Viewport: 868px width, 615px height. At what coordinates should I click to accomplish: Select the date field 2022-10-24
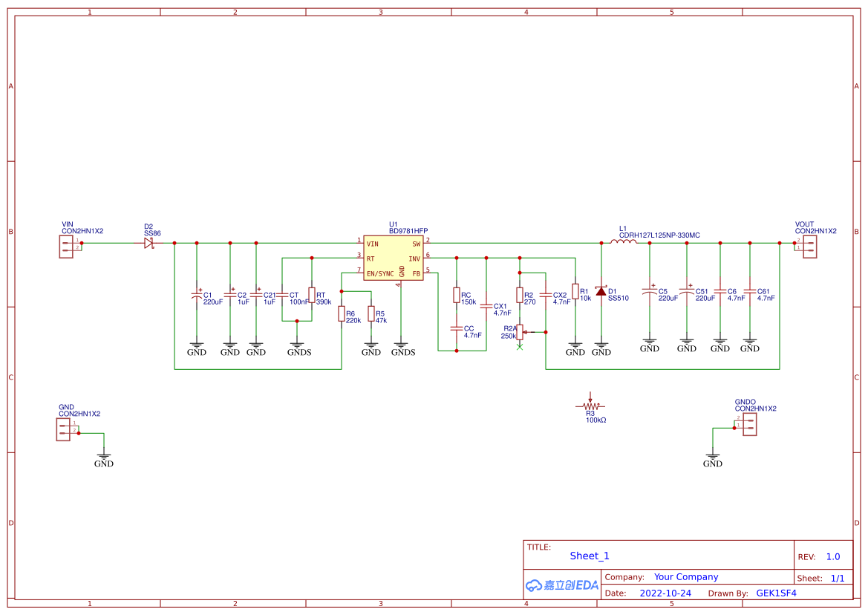(x=665, y=593)
